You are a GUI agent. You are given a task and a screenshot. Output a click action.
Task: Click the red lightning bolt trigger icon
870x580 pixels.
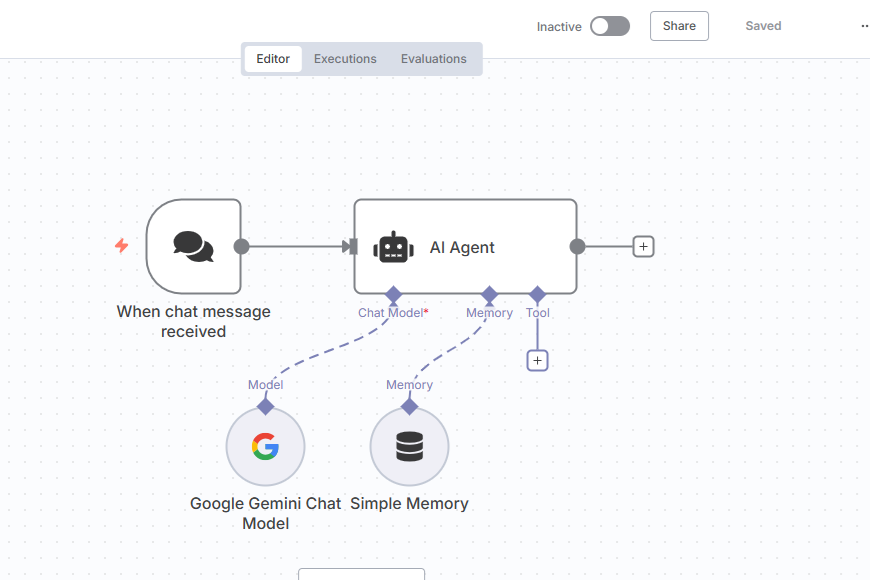click(122, 246)
